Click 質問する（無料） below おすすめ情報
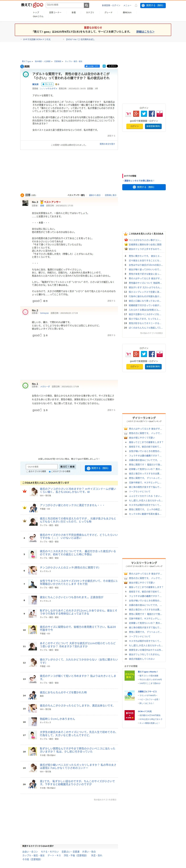 coord(144,187)
